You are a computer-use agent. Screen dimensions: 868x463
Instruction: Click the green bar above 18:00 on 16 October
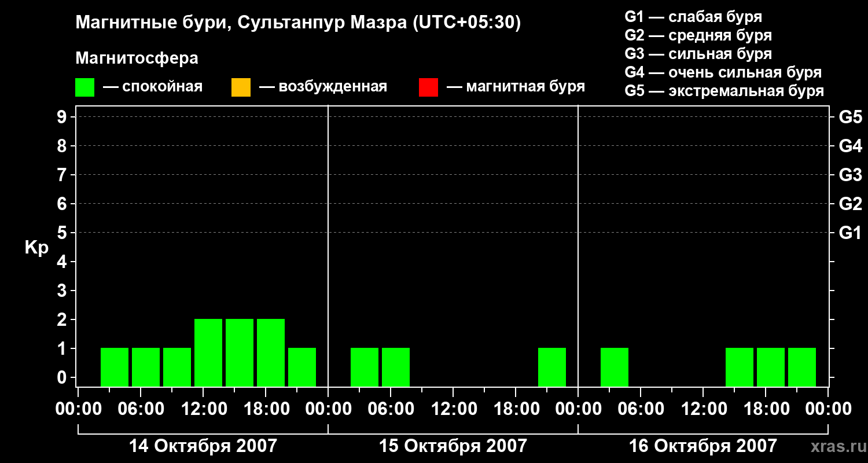point(771,367)
